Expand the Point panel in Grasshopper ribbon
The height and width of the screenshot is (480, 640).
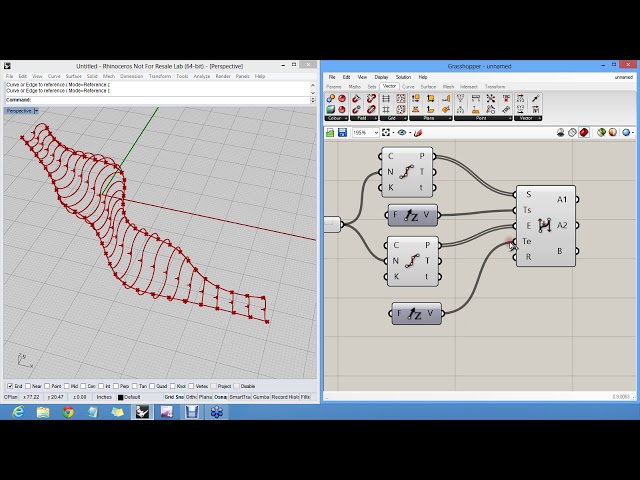[510, 118]
